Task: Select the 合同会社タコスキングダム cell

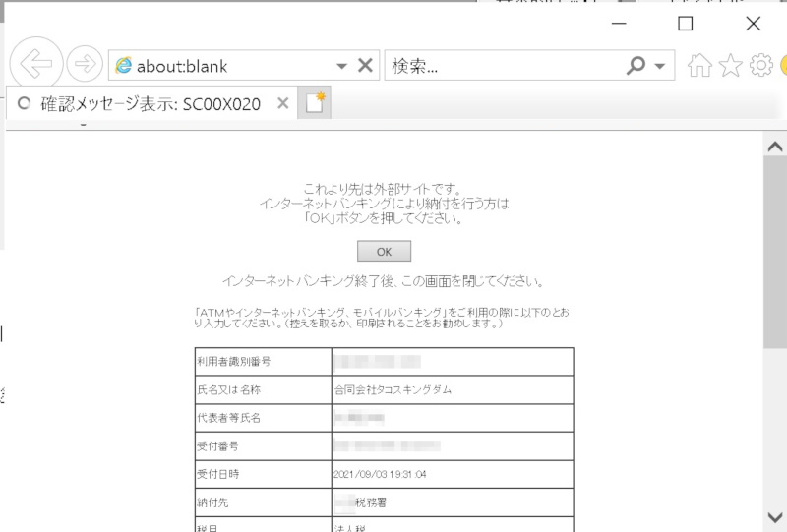Action: [x=453, y=390]
